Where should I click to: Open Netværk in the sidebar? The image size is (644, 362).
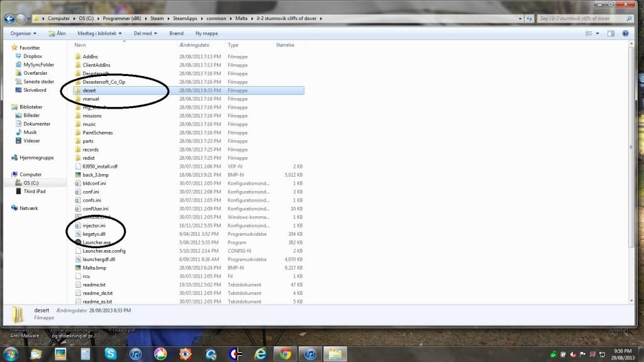28,208
